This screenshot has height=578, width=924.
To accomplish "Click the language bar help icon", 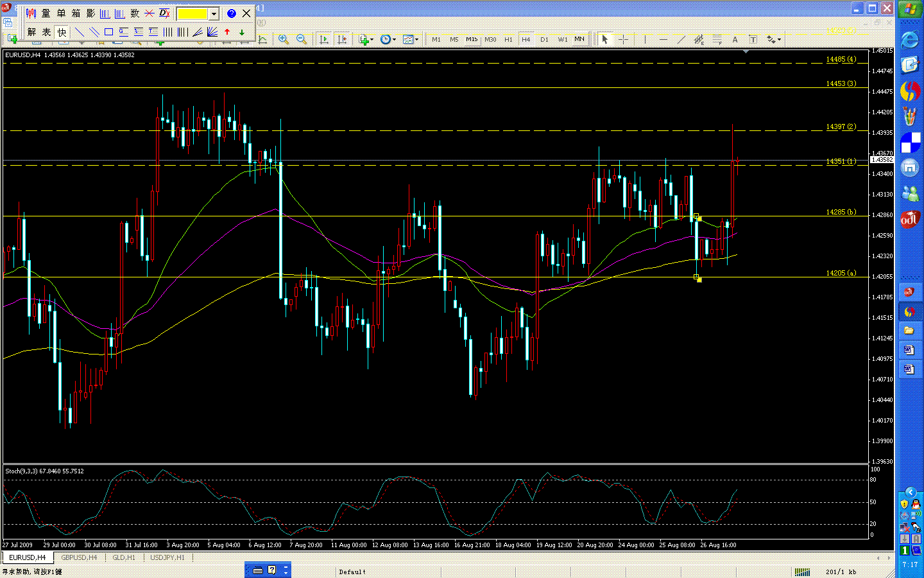I will [272, 570].
